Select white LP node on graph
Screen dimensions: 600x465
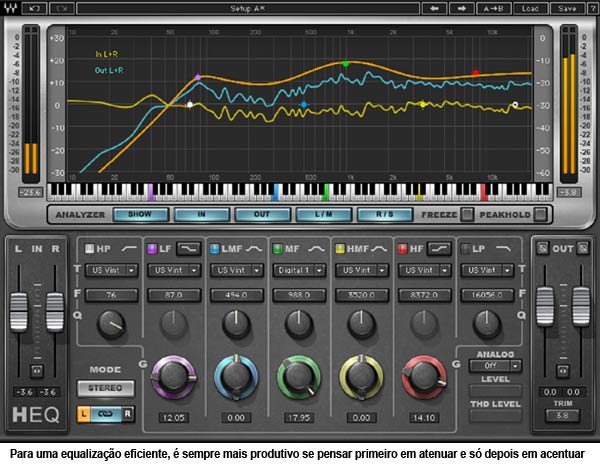tap(515, 104)
